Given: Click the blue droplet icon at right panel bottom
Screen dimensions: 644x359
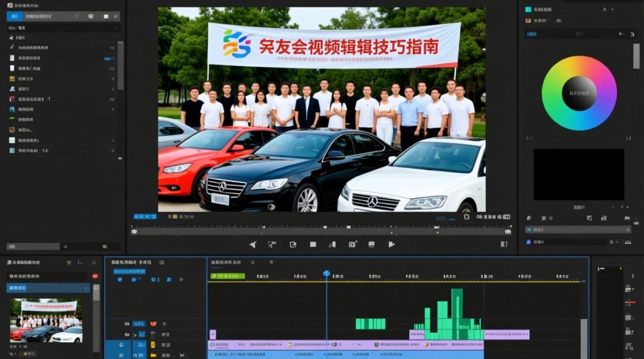Looking at the screenshot, I should click(x=529, y=242).
